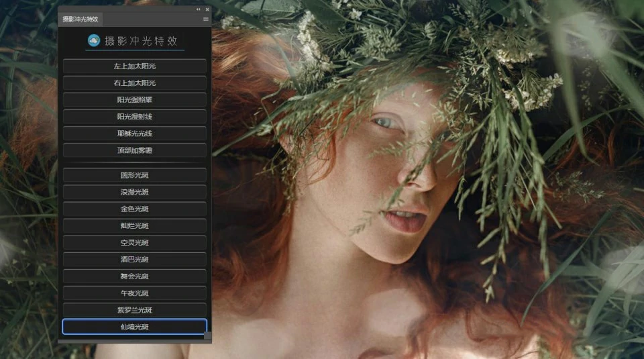644x359 pixels.
Task: Open the panel flyout menu icon
Action: (206, 19)
